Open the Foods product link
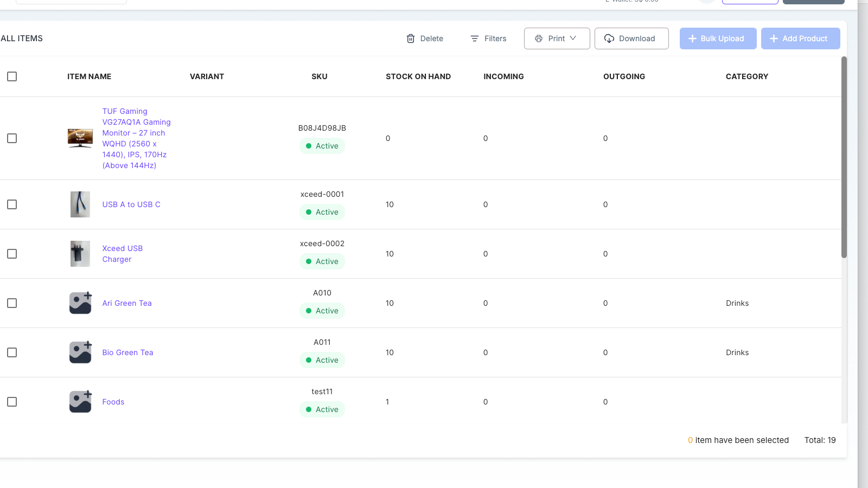Screen dimensions: 868x488 click(113, 401)
